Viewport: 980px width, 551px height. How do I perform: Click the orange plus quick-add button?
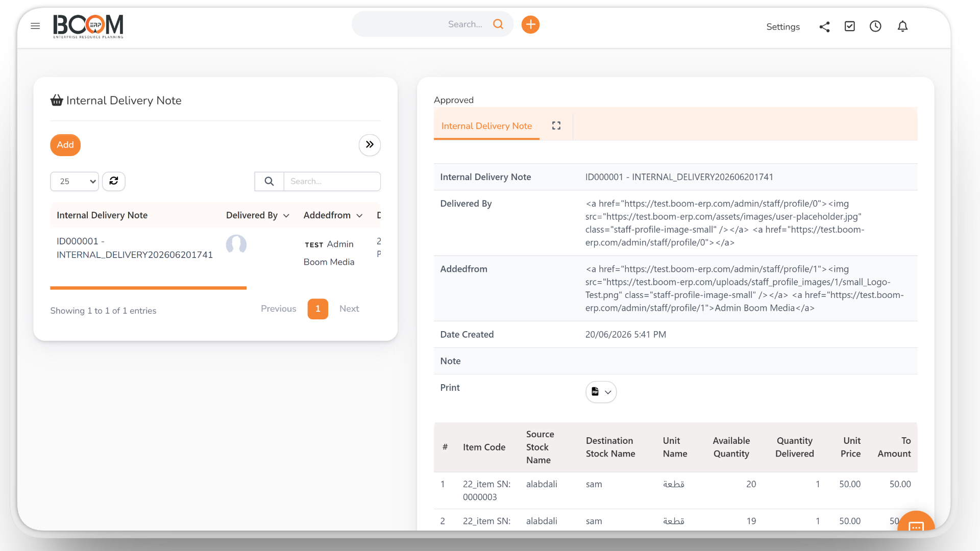pyautogui.click(x=530, y=24)
